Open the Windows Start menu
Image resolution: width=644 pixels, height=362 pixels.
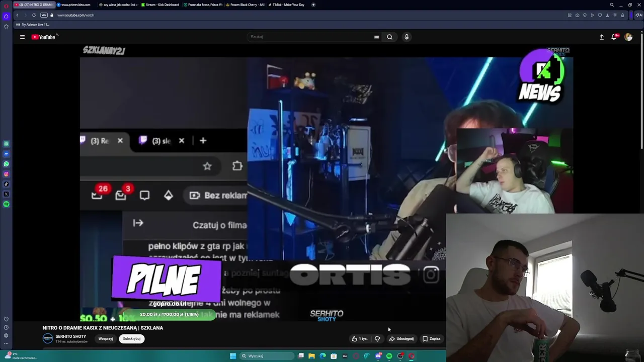tap(233, 356)
